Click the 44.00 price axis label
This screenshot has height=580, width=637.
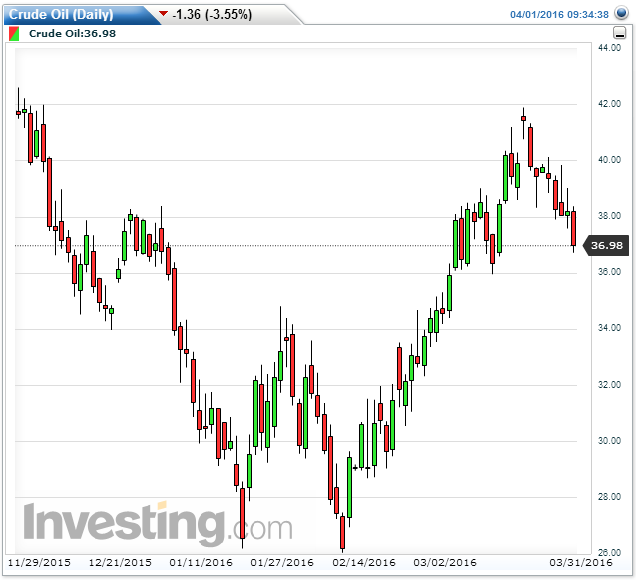tap(609, 48)
